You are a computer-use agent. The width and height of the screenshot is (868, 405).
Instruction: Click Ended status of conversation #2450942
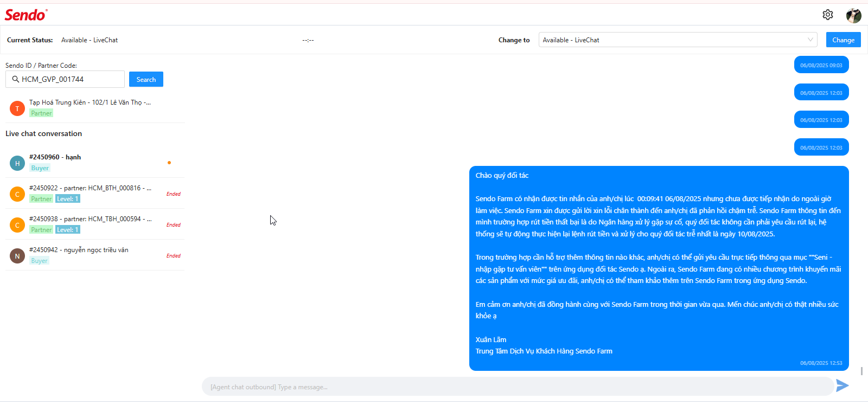point(174,255)
